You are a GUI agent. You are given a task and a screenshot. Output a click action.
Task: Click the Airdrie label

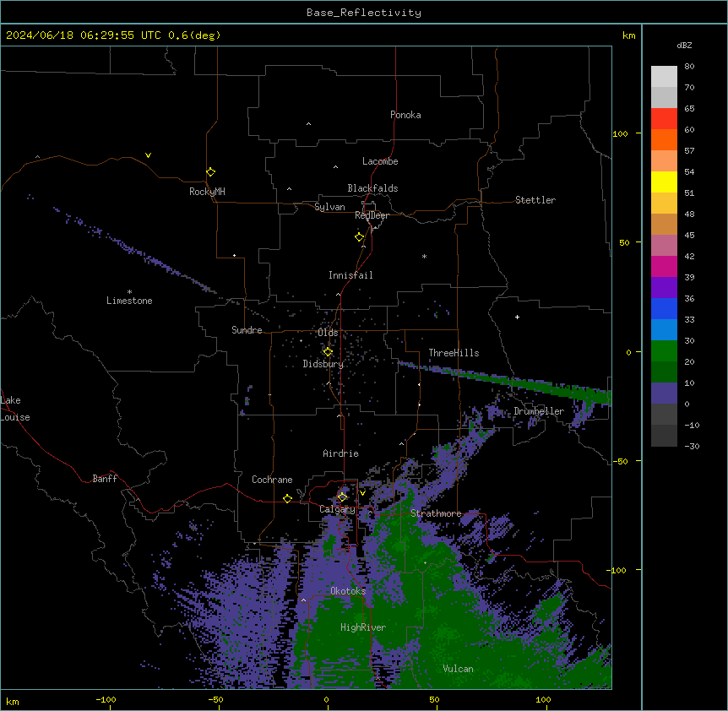pos(341,453)
